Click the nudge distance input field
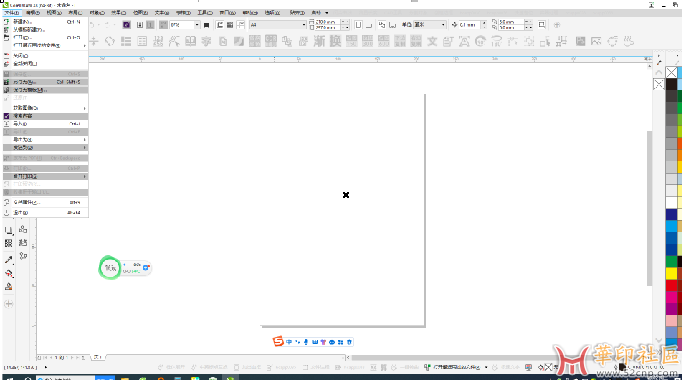 (469, 25)
